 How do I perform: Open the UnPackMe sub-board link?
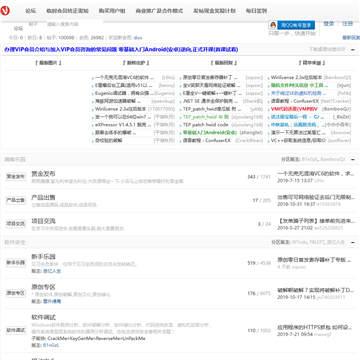pyautogui.click(x=134, y=338)
